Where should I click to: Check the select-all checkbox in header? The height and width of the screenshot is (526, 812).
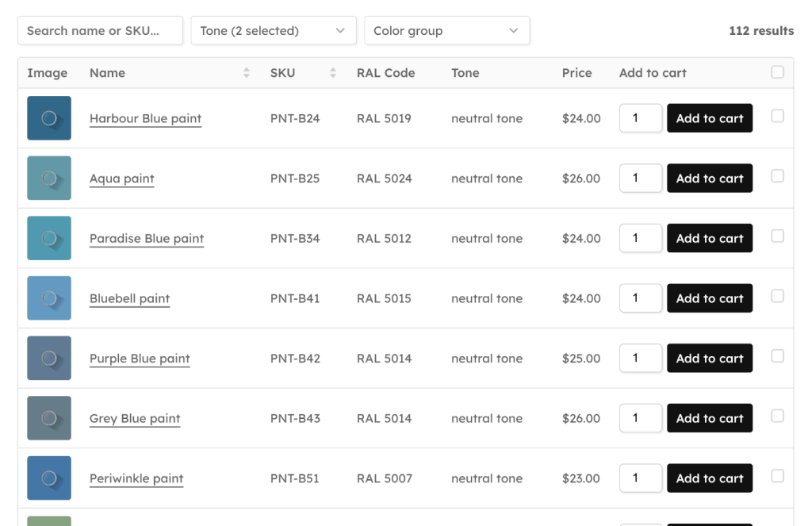[x=777, y=71]
